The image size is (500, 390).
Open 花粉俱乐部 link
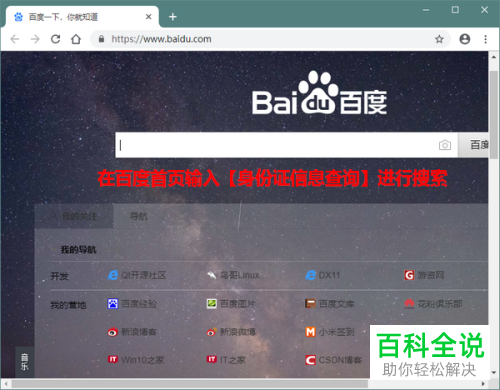pos(433,304)
